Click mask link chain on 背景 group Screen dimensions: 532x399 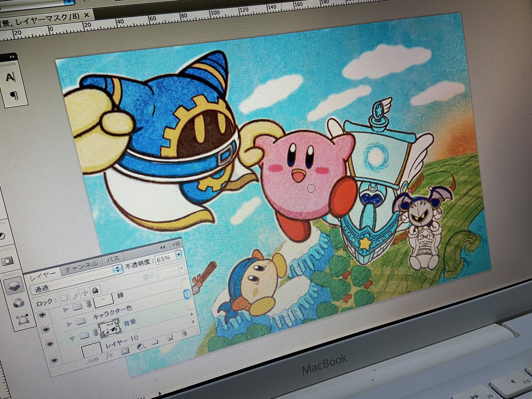[95, 332]
